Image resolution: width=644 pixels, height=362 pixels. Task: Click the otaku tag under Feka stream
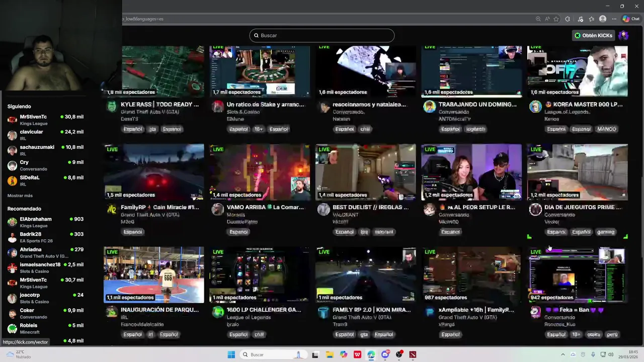pyautogui.click(x=594, y=334)
